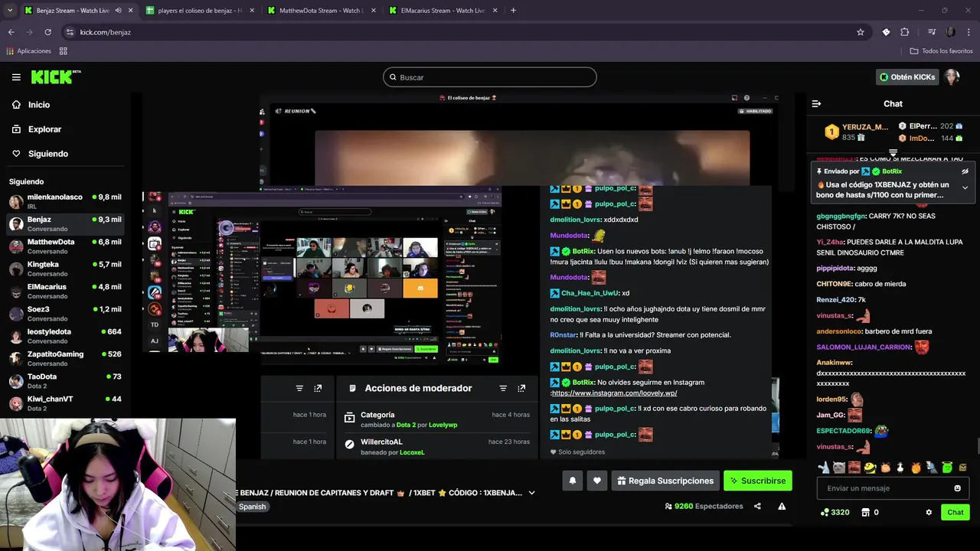Select the flame emote in quick row
Viewport: 980px width, 551px height.
916,468
